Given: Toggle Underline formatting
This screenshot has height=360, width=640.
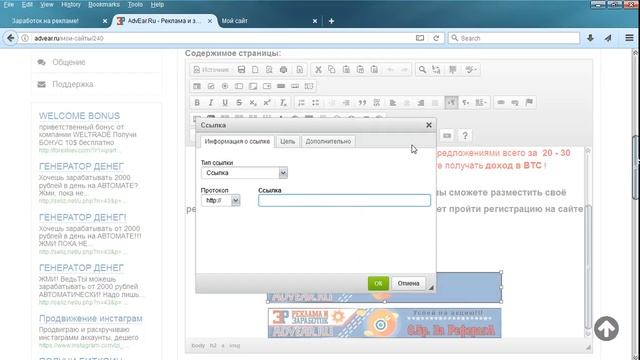Looking at the screenshot, I should tap(225, 102).
